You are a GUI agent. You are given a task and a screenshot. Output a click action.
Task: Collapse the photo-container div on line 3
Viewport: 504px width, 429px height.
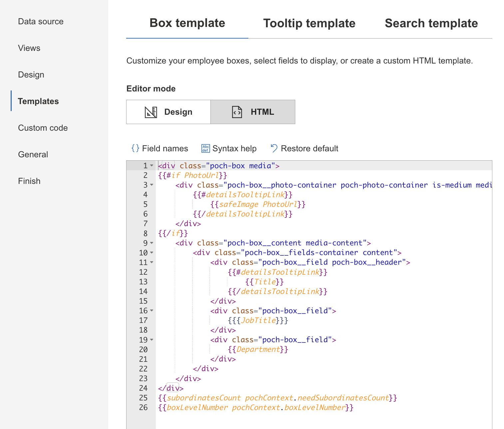click(x=152, y=185)
